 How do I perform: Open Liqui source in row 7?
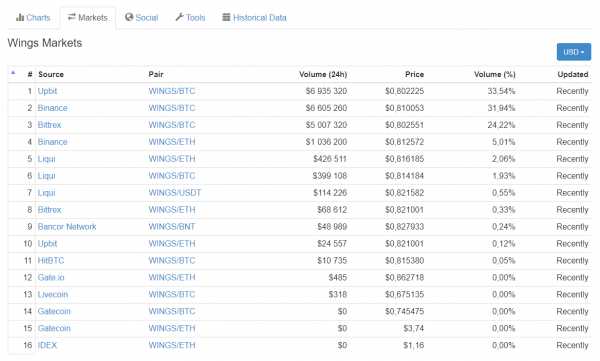46,193
